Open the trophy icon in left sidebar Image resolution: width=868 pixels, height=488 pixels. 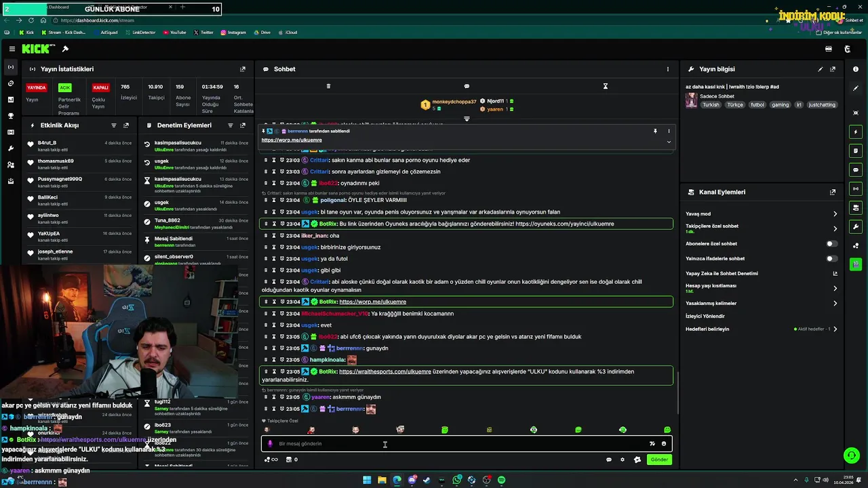point(10,116)
